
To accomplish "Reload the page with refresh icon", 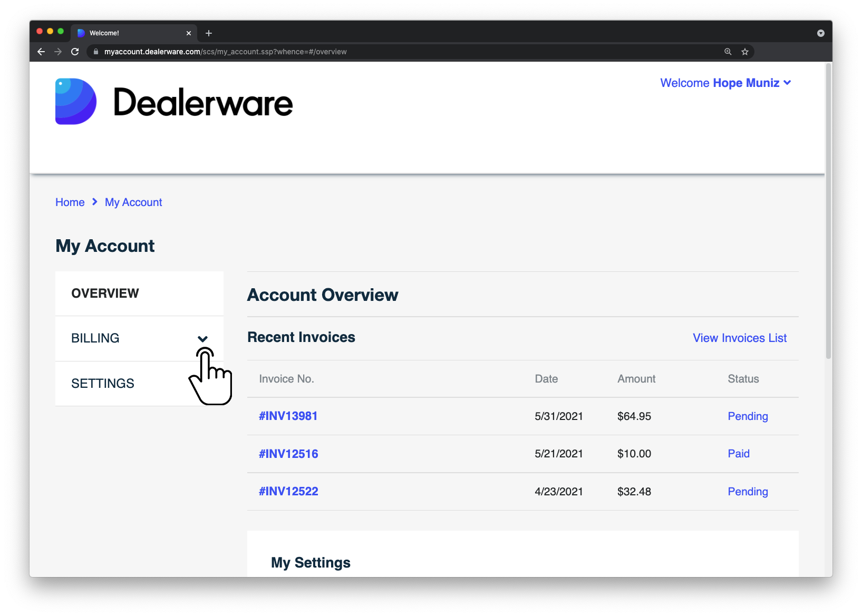I will pos(75,52).
